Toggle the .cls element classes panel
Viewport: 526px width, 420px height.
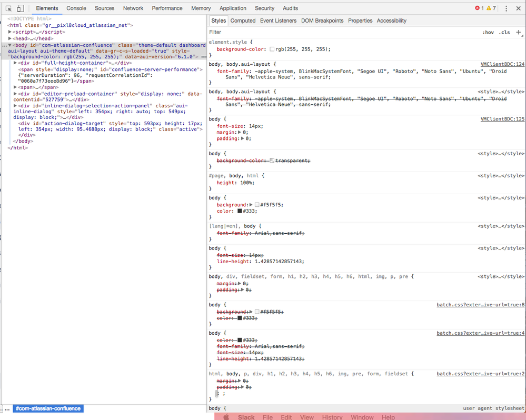click(x=504, y=33)
